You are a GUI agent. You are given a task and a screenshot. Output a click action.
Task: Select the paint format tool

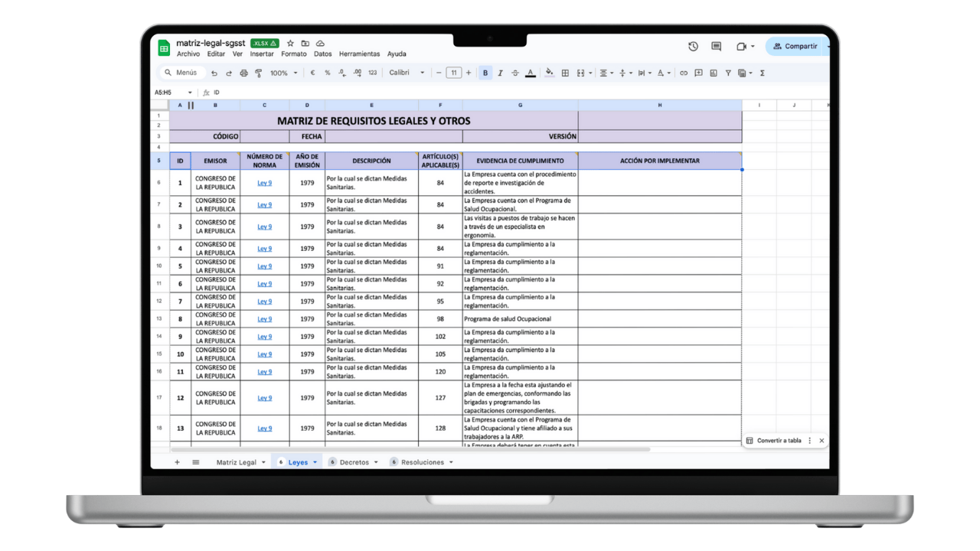(x=258, y=73)
